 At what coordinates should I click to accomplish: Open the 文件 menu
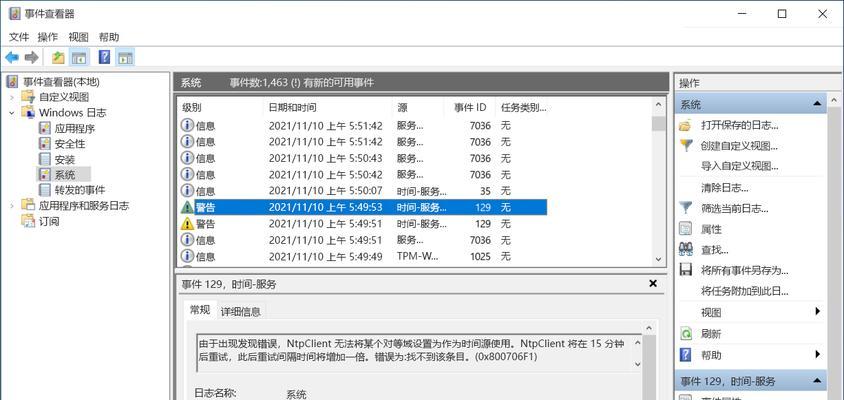click(x=19, y=37)
